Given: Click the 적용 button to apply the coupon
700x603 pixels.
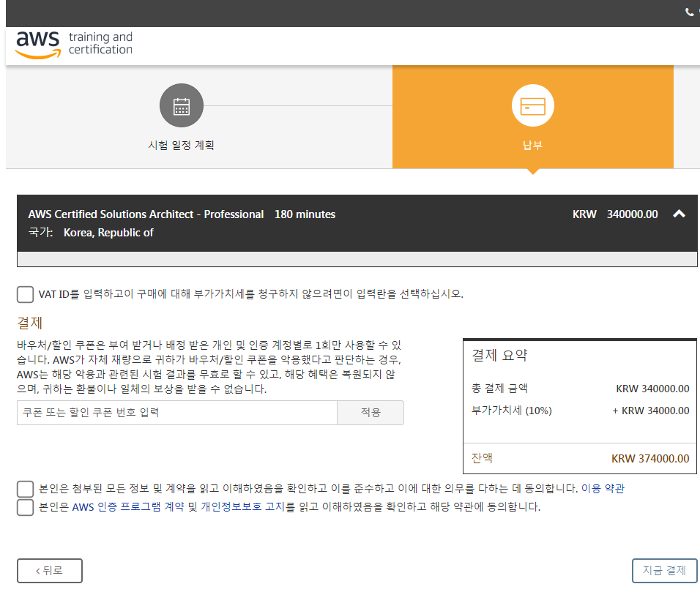Looking at the screenshot, I should coord(371,413).
